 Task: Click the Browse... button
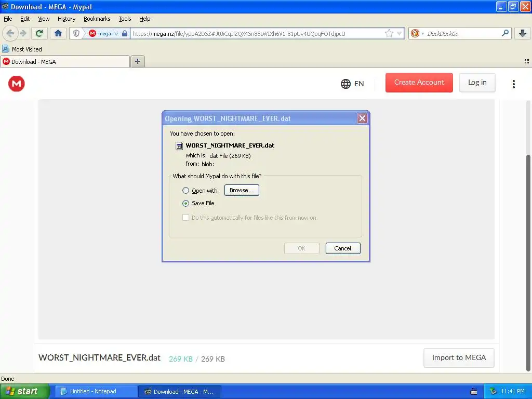click(242, 190)
